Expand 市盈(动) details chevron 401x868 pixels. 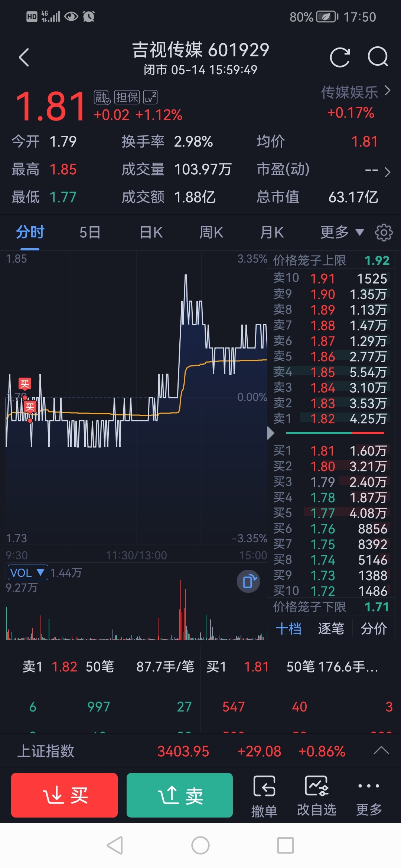point(387,172)
